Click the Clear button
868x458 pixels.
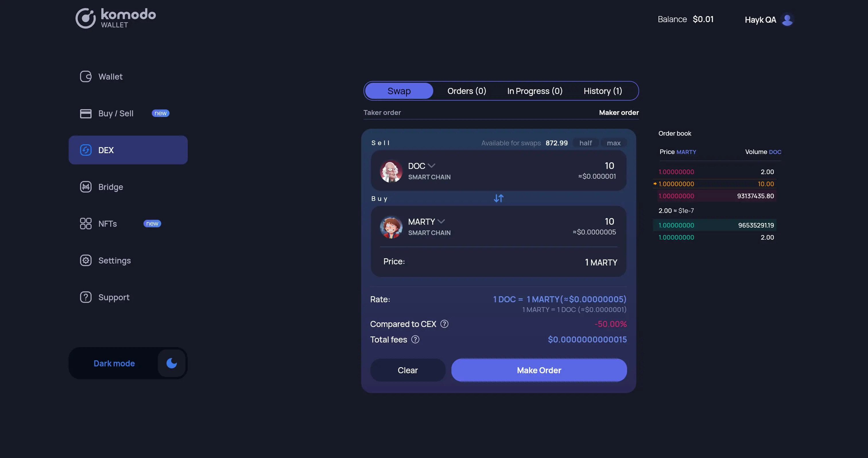408,370
